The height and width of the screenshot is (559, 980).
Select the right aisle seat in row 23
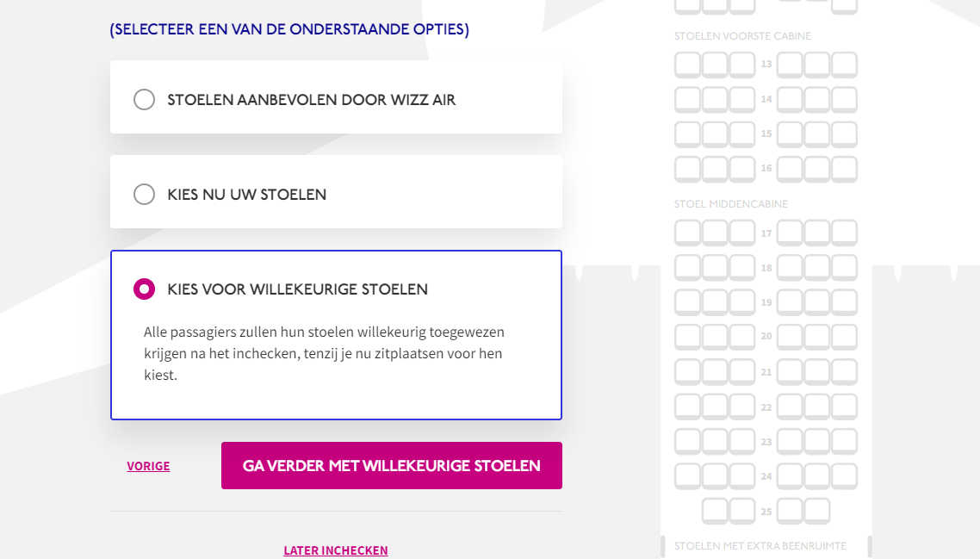pyautogui.click(x=790, y=442)
